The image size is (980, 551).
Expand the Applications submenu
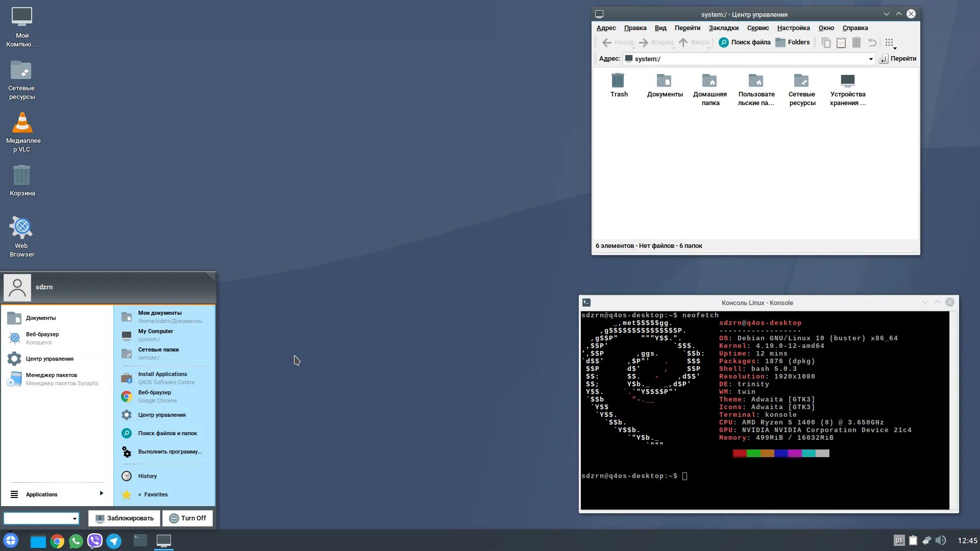click(56, 494)
